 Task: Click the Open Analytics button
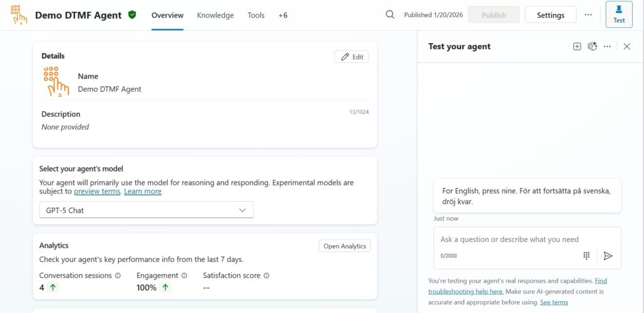[345, 246]
